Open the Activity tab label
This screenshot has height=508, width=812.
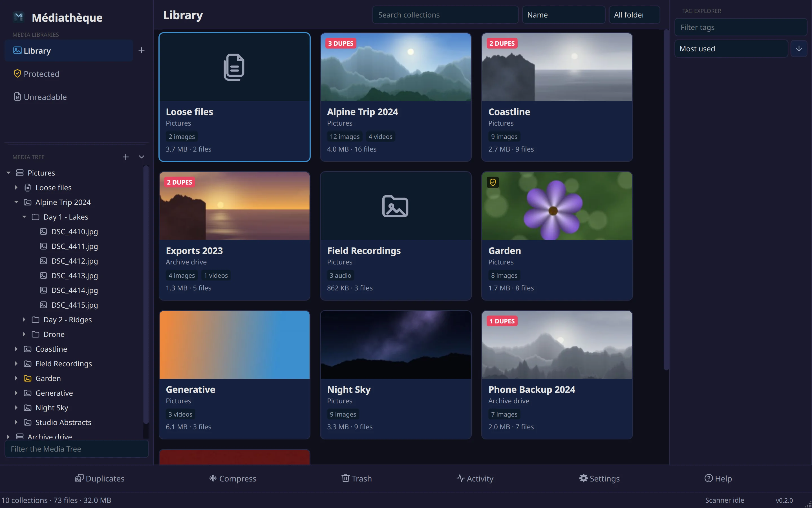point(480,478)
